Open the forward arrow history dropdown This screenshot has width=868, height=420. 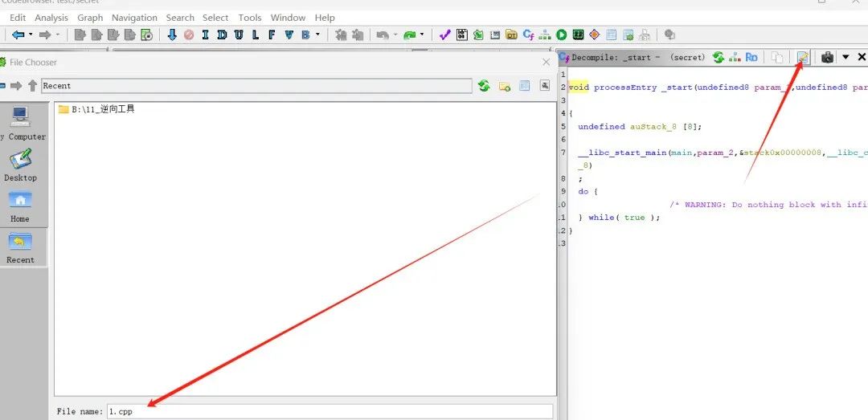point(58,35)
